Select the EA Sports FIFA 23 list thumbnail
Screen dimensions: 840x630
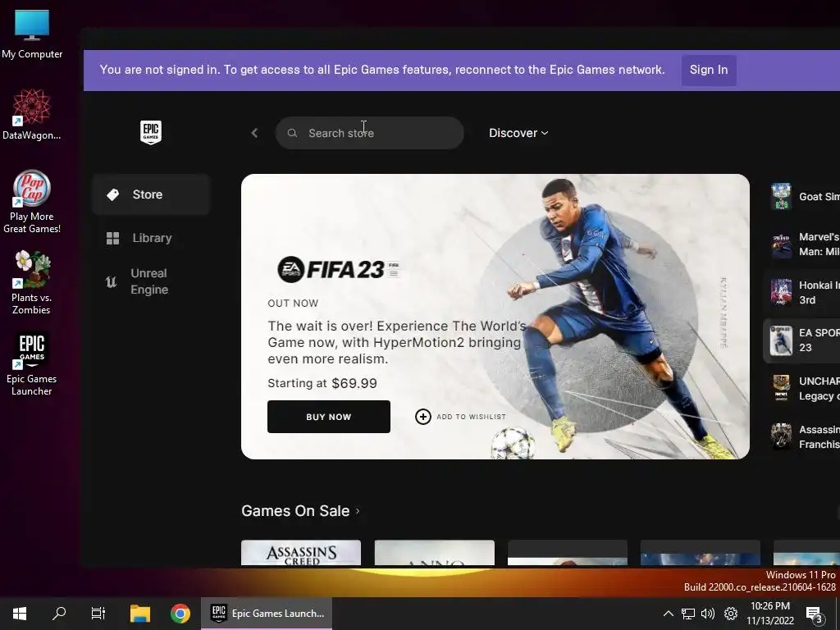781,340
